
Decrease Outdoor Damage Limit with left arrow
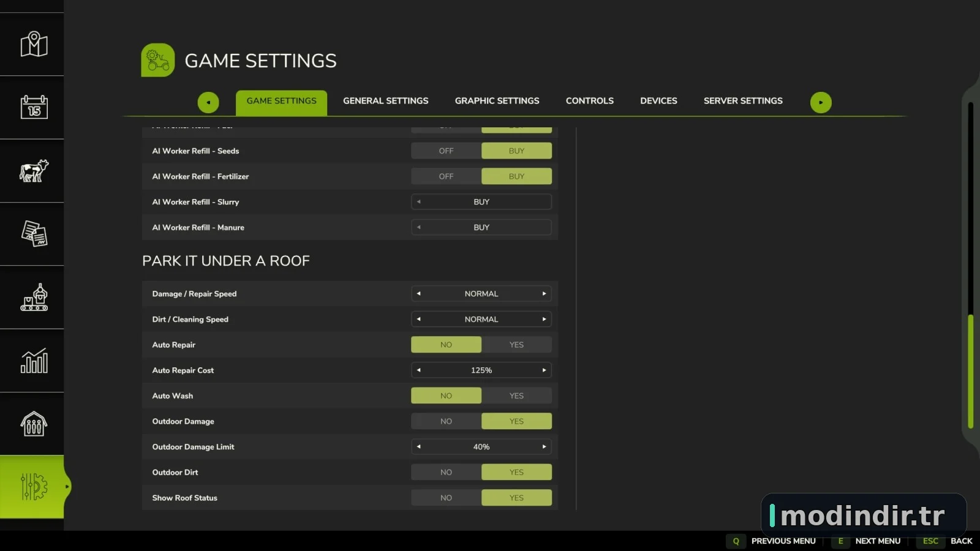tap(419, 447)
